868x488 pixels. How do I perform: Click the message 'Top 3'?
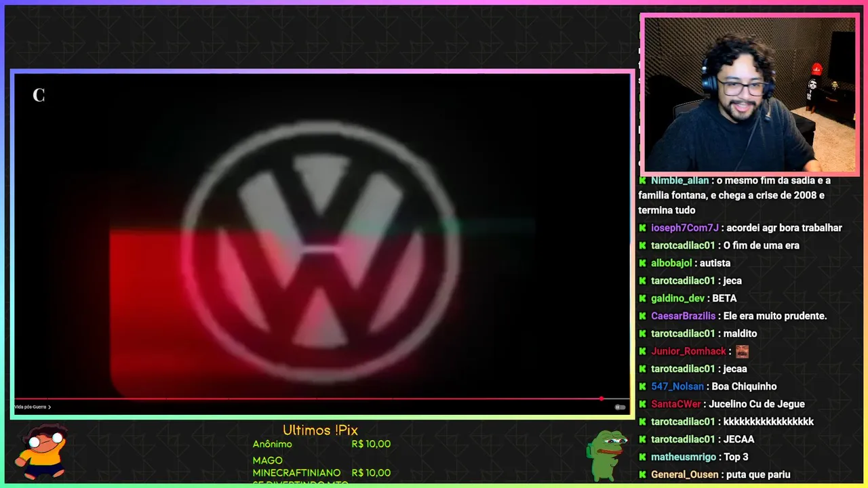(x=736, y=457)
